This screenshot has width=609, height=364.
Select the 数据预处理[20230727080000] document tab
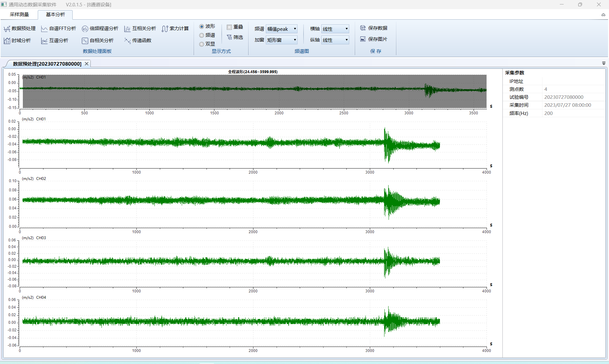47,64
